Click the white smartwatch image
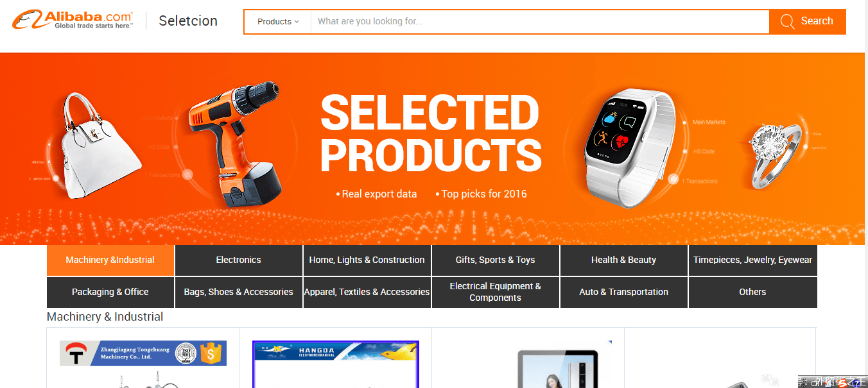 tap(629, 148)
